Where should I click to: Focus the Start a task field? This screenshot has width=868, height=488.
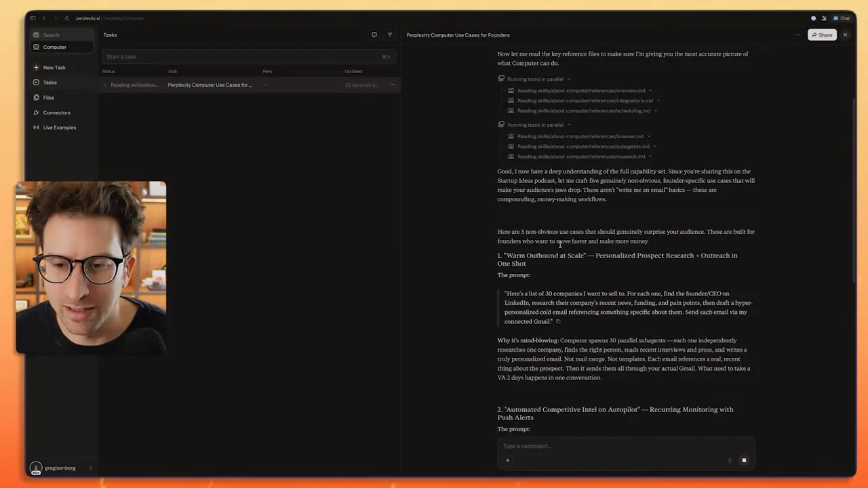click(248, 57)
